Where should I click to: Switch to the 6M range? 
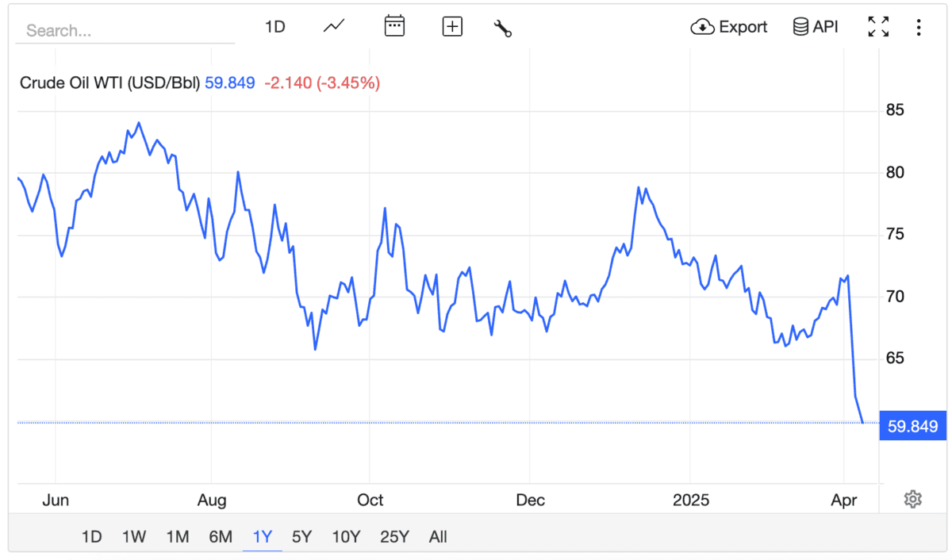click(x=220, y=537)
